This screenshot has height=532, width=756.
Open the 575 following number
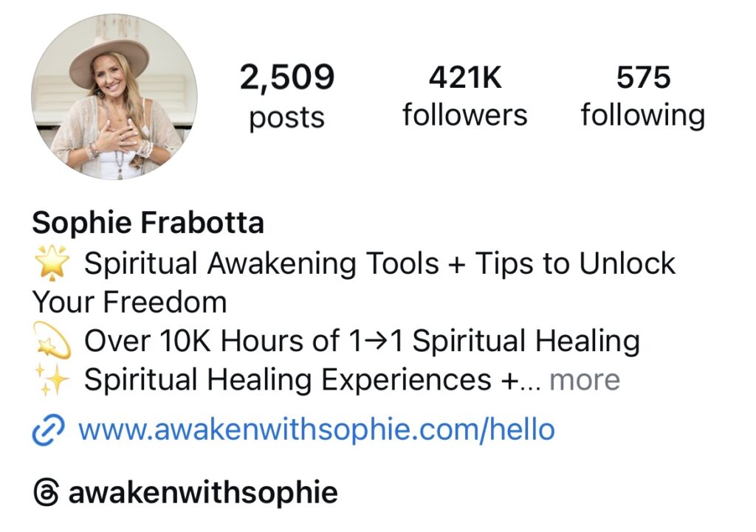(643, 77)
